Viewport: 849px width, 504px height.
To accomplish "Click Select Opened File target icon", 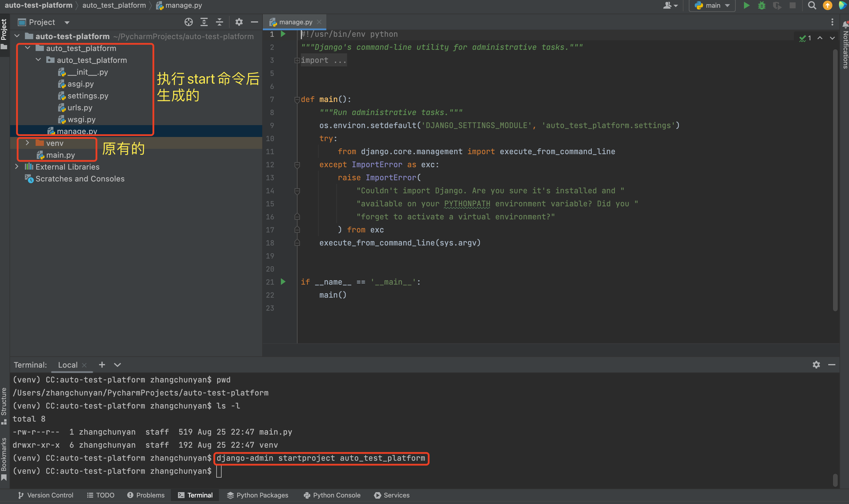I will coord(189,22).
